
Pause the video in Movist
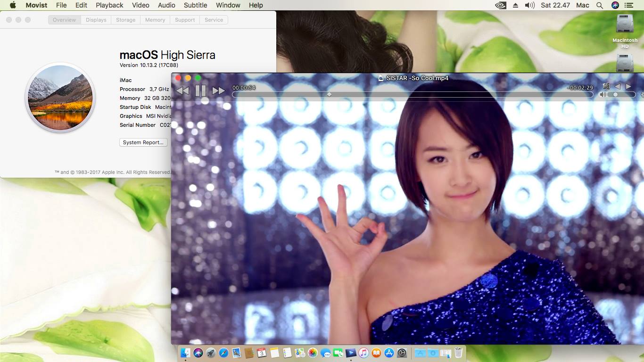[x=200, y=90]
